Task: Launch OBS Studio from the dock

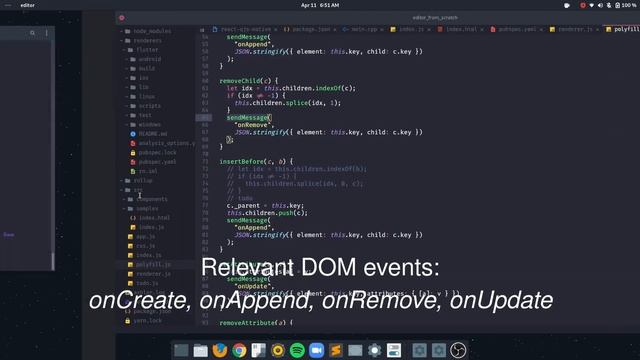Action: [x=458, y=350]
